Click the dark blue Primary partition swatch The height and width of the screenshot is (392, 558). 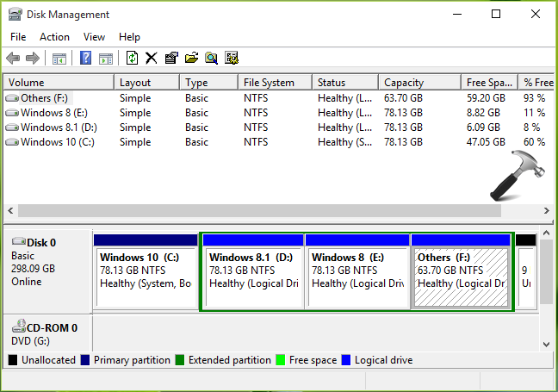[x=85, y=360]
